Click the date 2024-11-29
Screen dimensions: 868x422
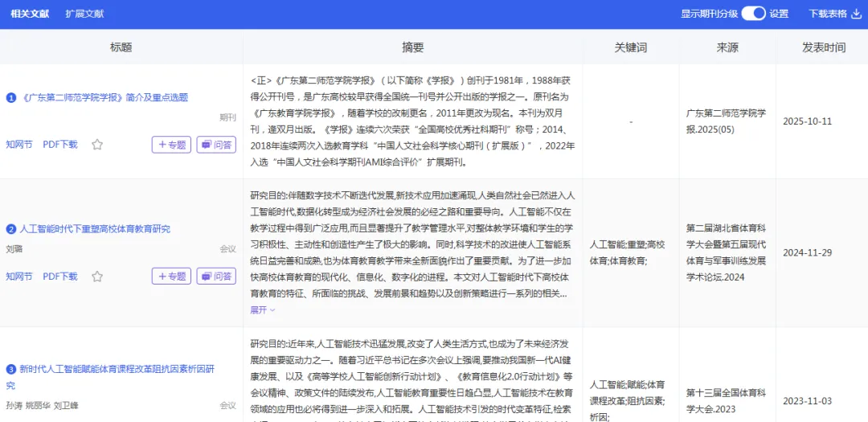pyautogui.click(x=807, y=252)
